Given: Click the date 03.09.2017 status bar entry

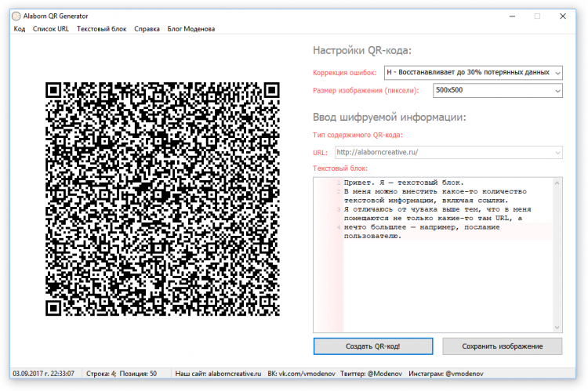Looking at the screenshot, I should (x=43, y=374).
